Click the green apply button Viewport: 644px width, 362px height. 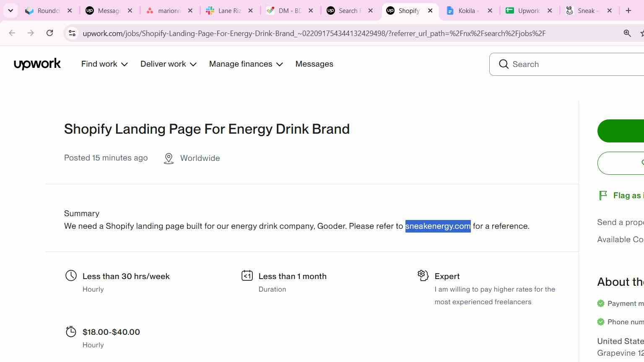coord(621,131)
